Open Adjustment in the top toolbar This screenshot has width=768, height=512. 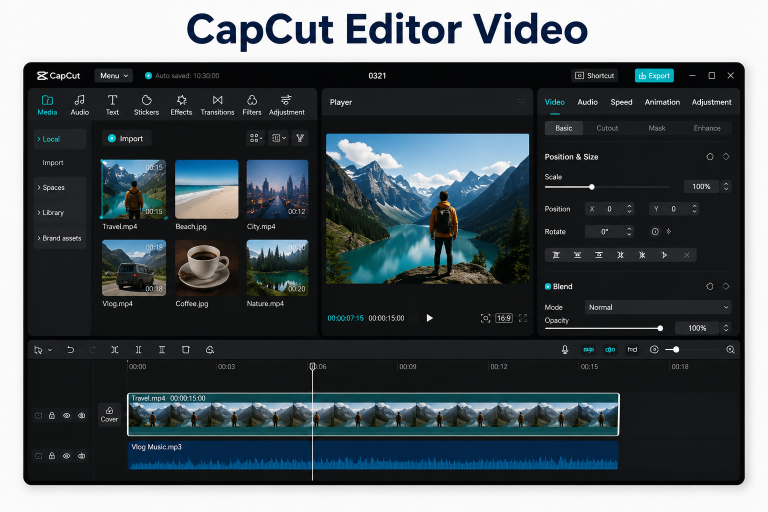coord(287,105)
